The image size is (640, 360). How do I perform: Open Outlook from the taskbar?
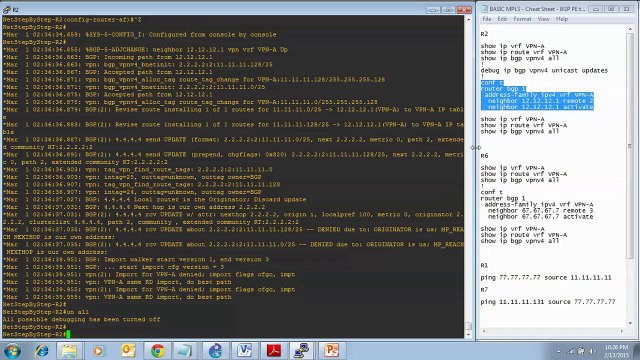tap(128, 351)
